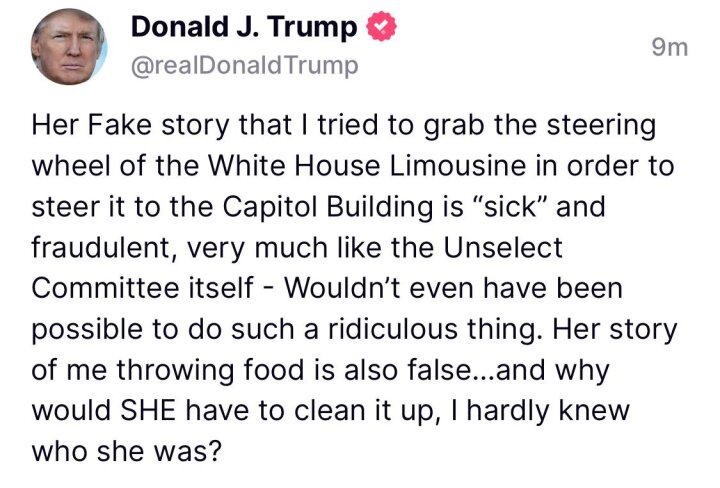The height and width of the screenshot is (488, 720).
Task: Visit the @realDonaldTrump handle
Action: pos(244,65)
